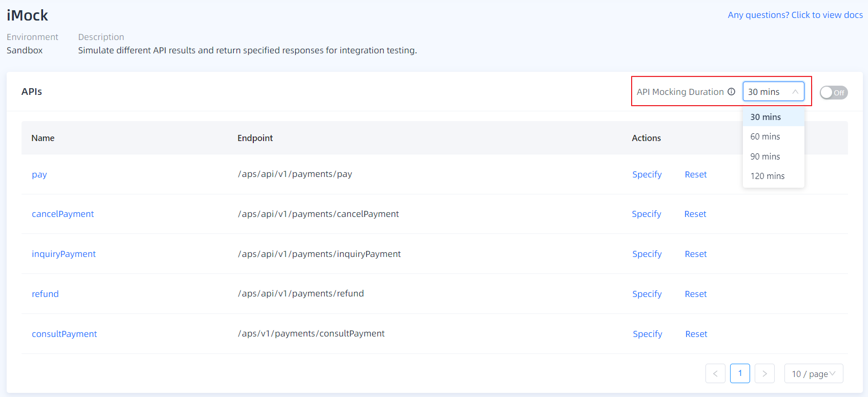Screen dimensions: 868x397
Task: Select page 1 in pagination
Action: 740,373
